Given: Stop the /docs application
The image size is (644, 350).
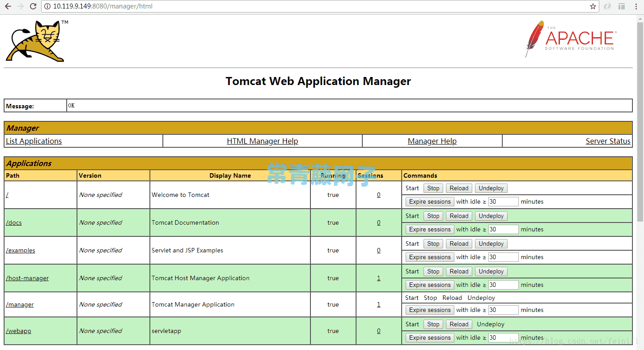Looking at the screenshot, I should (433, 216).
